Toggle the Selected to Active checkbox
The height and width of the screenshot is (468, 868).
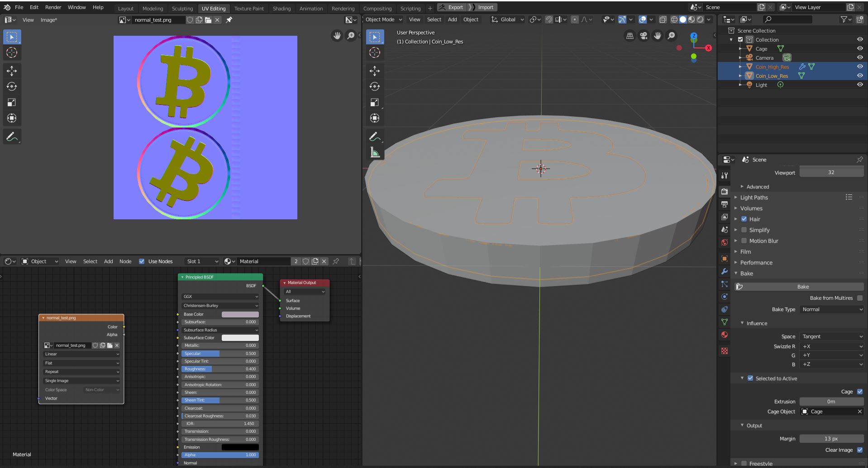750,378
